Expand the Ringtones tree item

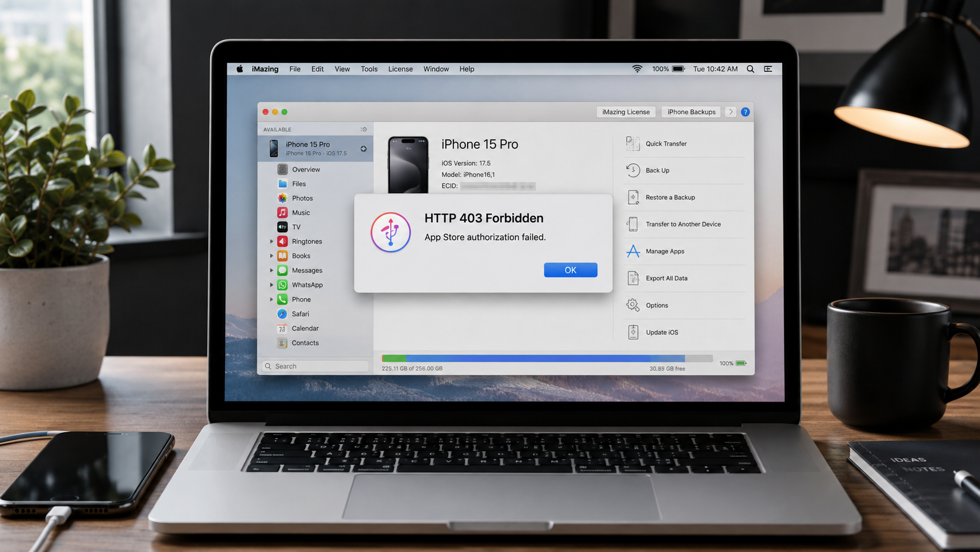point(271,242)
